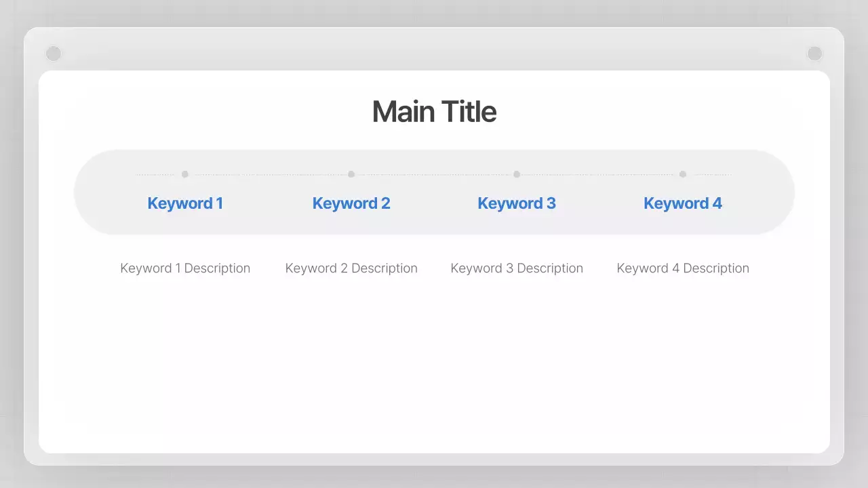This screenshot has height=488, width=868.
Task: Select the Keyword 1 label
Action: [185, 203]
